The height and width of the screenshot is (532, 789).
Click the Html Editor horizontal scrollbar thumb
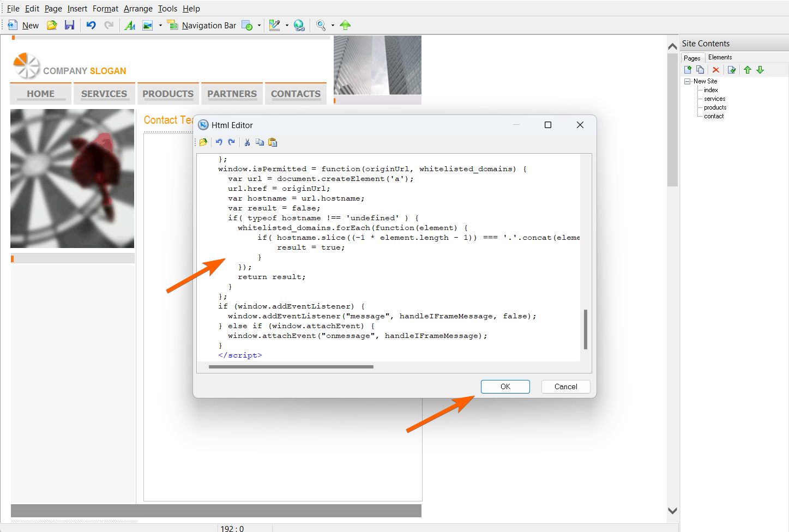point(291,367)
